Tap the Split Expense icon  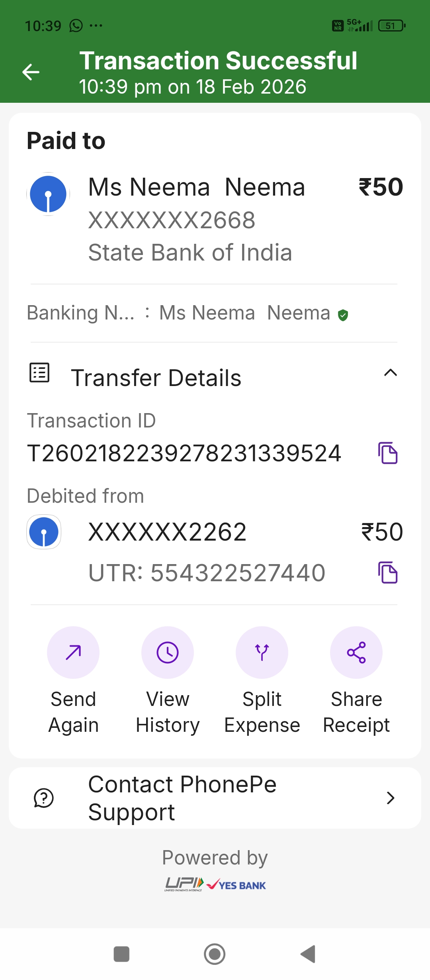[262, 652]
